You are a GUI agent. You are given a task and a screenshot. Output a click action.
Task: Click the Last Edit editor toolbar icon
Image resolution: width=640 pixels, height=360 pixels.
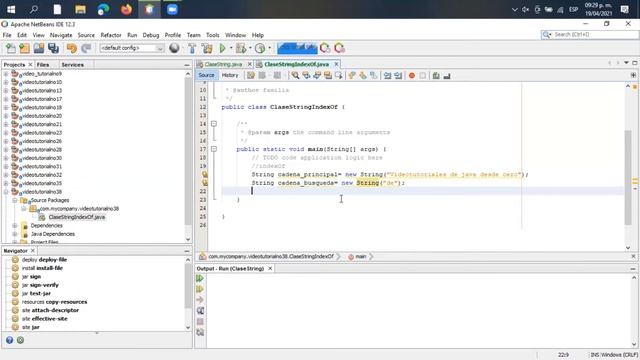pyautogui.click(x=251, y=76)
